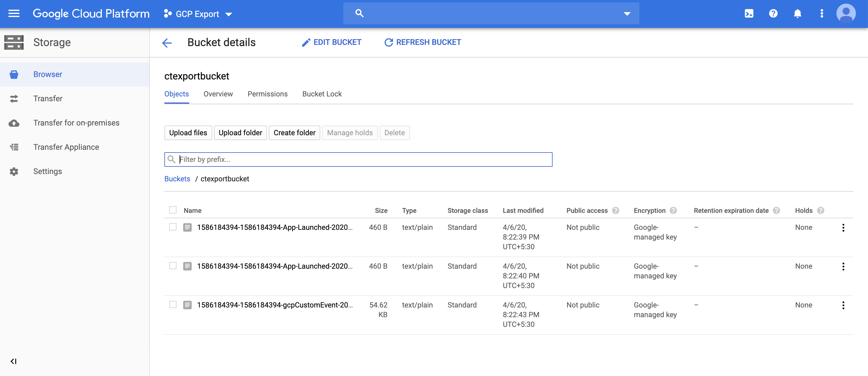The height and width of the screenshot is (376, 868).
Task: Click the Browser bucket icon in sidebar
Action: (14, 75)
